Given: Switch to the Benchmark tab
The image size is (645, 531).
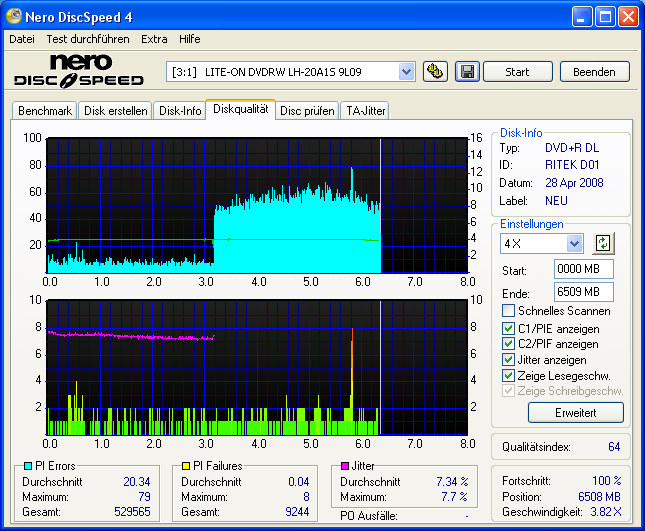Looking at the screenshot, I should 45,111.
